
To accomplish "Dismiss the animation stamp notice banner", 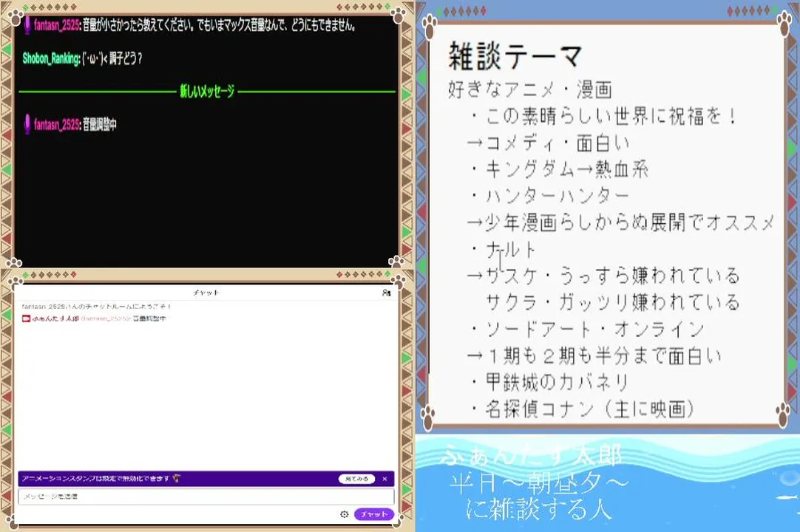I will [384, 479].
